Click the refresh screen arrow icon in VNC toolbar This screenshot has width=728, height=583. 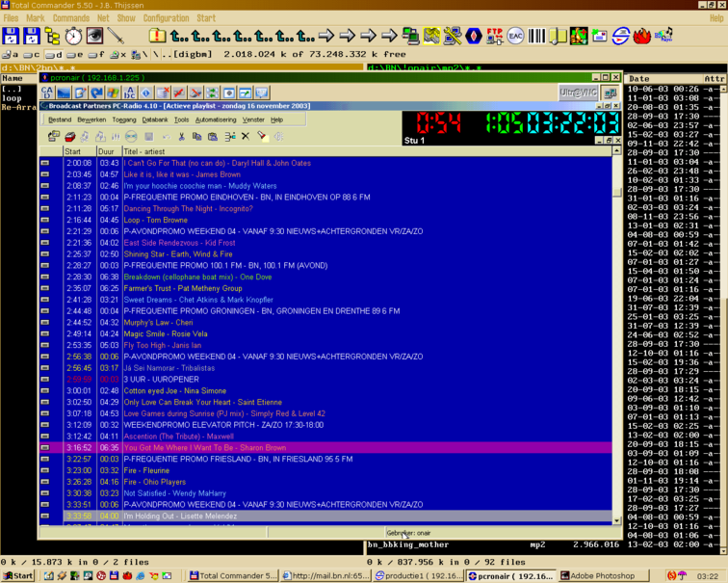click(x=96, y=93)
